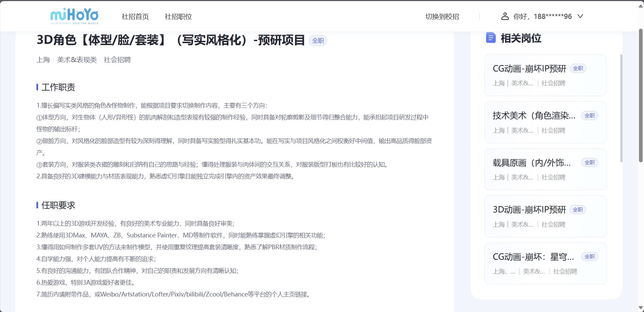The height and width of the screenshot is (312, 644).
Task: Open the 社招职位 menu item
Action: 178,17
